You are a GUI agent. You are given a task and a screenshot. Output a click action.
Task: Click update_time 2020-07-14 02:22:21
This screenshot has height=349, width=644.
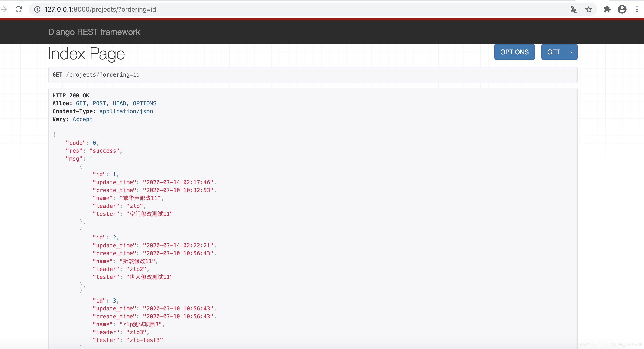pyautogui.click(x=155, y=246)
